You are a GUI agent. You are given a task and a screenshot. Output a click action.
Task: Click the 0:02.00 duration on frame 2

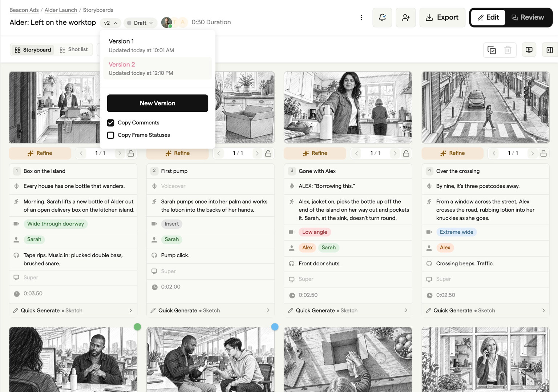[171, 287]
